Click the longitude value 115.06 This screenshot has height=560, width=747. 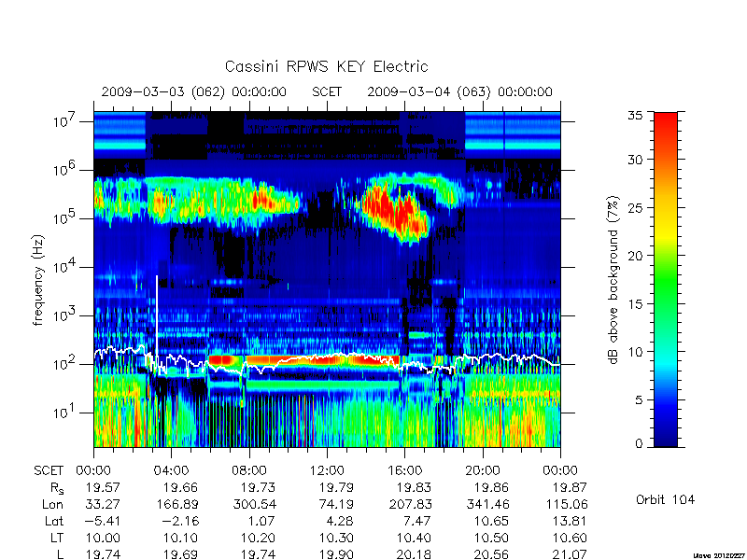tap(565, 504)
